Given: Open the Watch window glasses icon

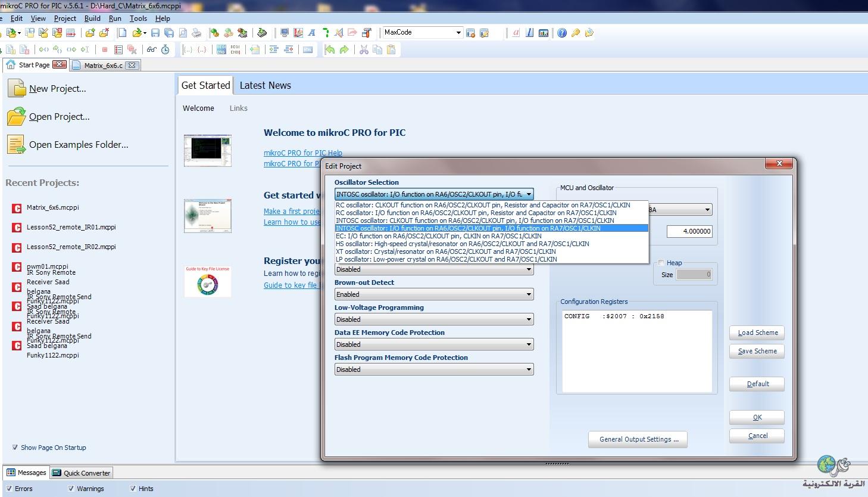Looking at the screenshot, I should pos(152,49).
